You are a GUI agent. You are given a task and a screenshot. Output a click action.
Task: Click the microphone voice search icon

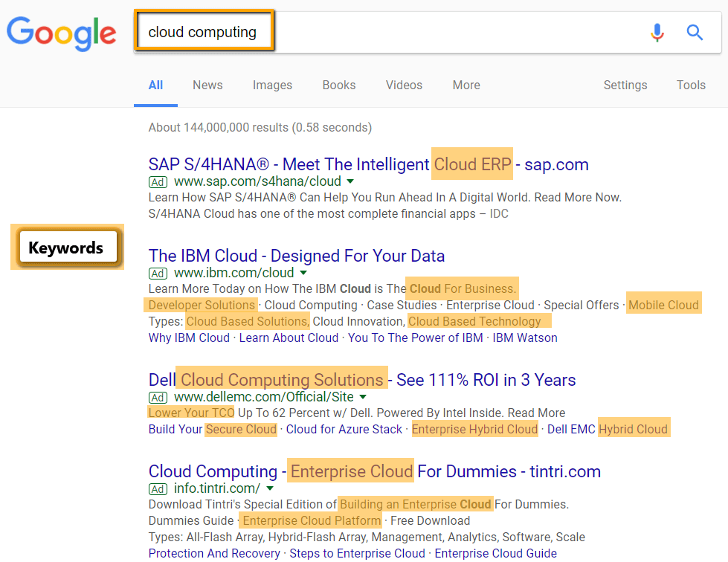point(657,33)
